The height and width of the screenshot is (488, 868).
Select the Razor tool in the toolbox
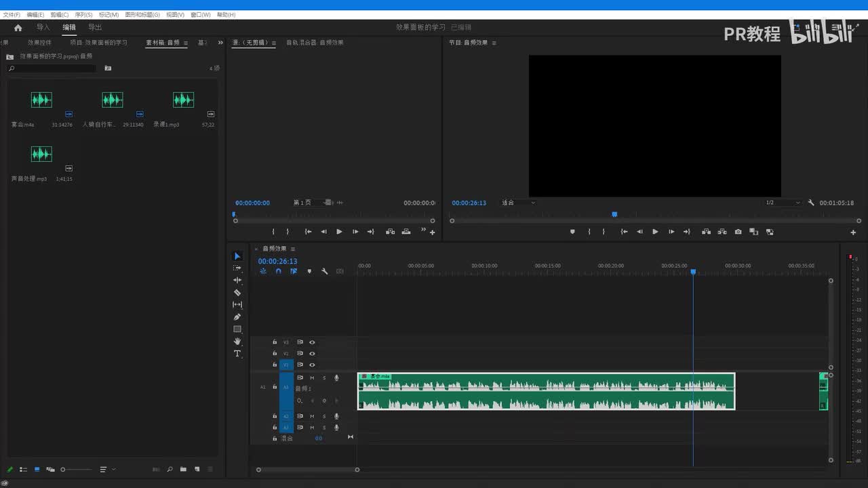[237, 293]
